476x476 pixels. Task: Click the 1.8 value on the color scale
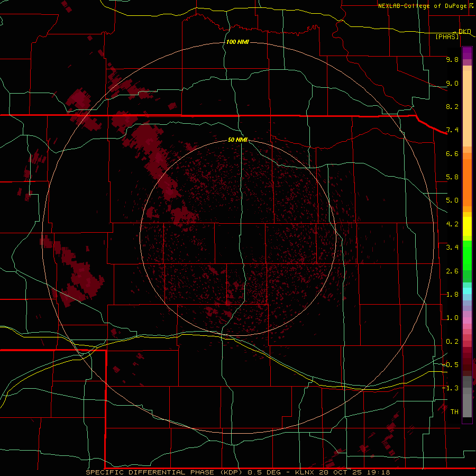point(452,295)
